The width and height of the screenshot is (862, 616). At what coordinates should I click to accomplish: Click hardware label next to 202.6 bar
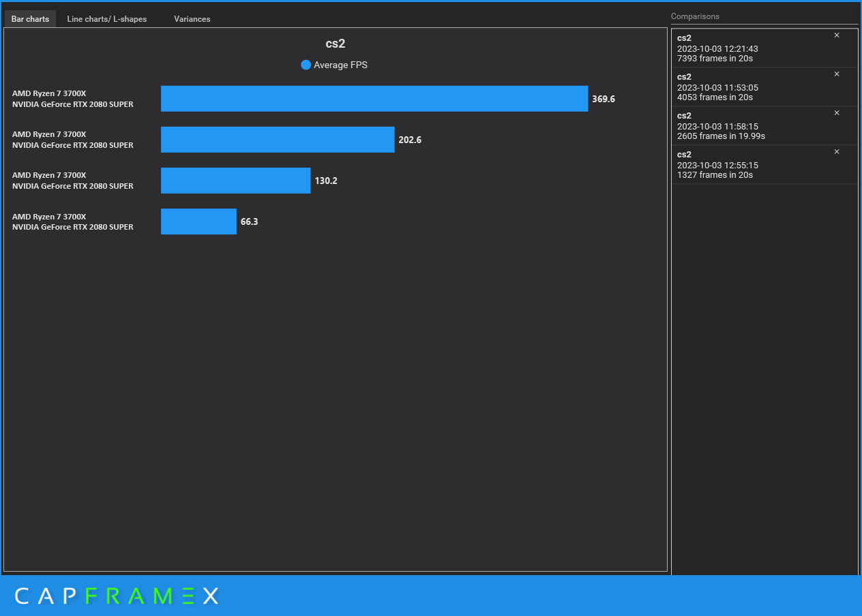click(73, 140)
